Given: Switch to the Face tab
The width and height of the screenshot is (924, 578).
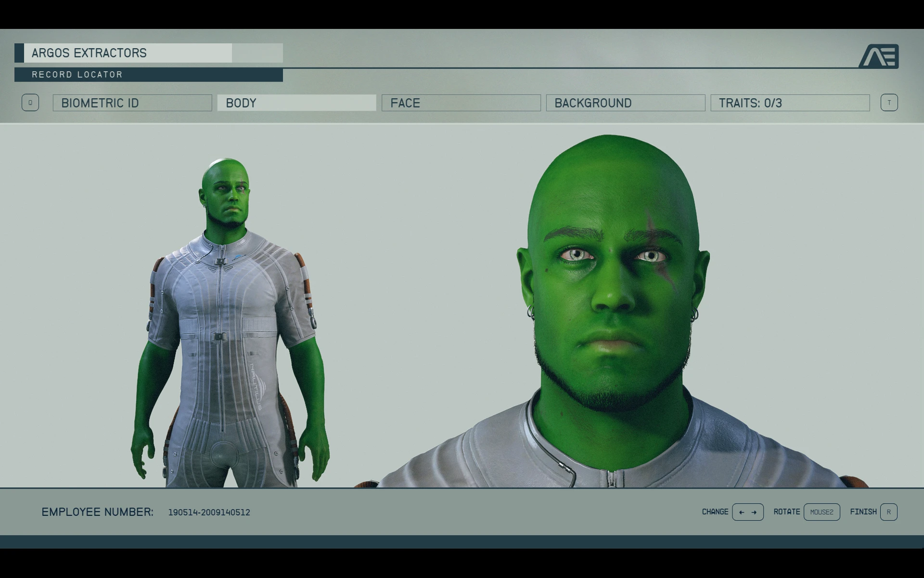Looking at the screenshot, I should [x=461, y=103].
